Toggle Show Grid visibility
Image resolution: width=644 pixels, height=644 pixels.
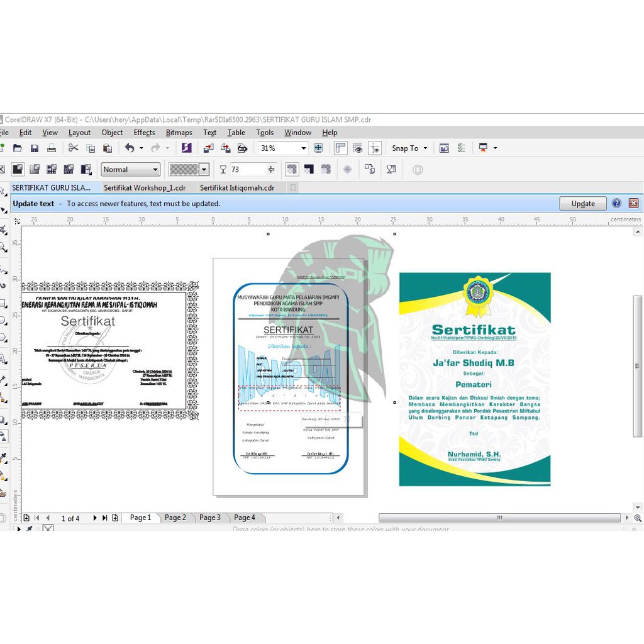pyautogui.click(x=357, y=148)
